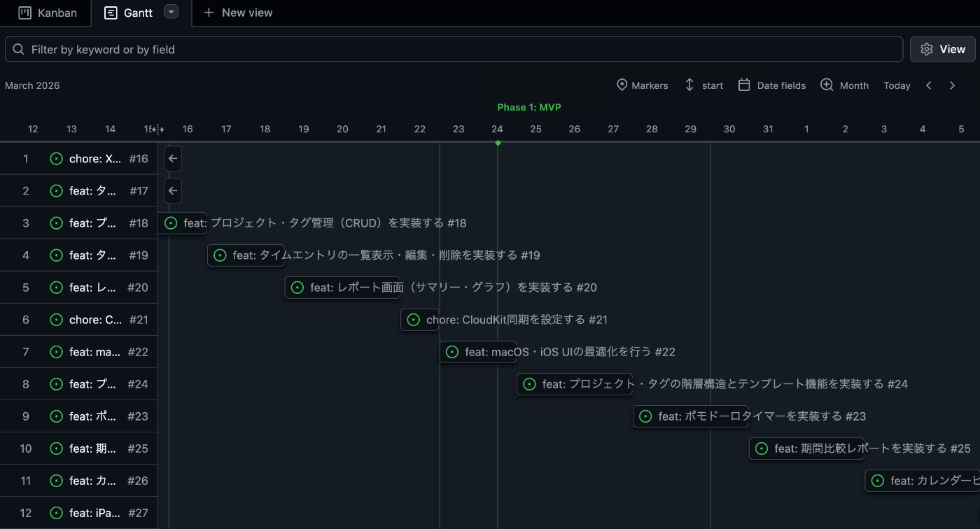The width and height of the screenshot is (980, 529).
Task: Select the 期間比較レポート timeline bar #25
Action: tap(806, 449)
